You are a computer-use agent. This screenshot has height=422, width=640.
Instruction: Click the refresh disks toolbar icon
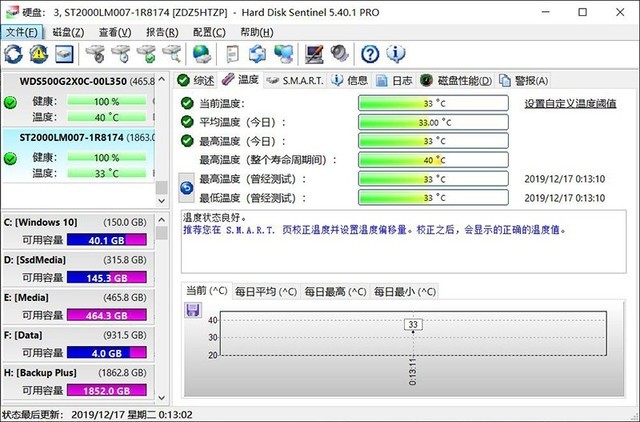click(x=13, y=53)
